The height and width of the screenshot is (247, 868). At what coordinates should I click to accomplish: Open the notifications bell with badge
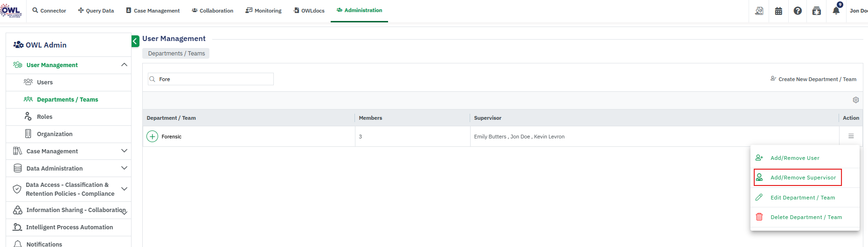(836, 11)
